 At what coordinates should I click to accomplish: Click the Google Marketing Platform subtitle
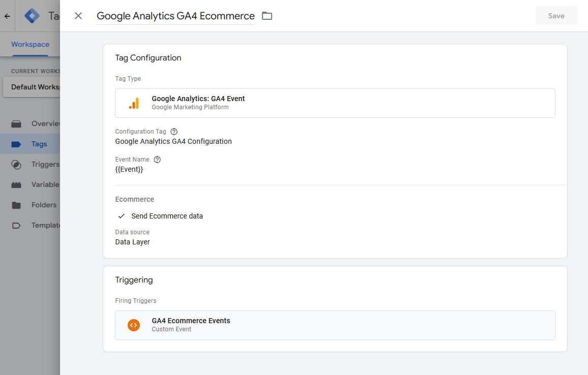tap(190, 107)
